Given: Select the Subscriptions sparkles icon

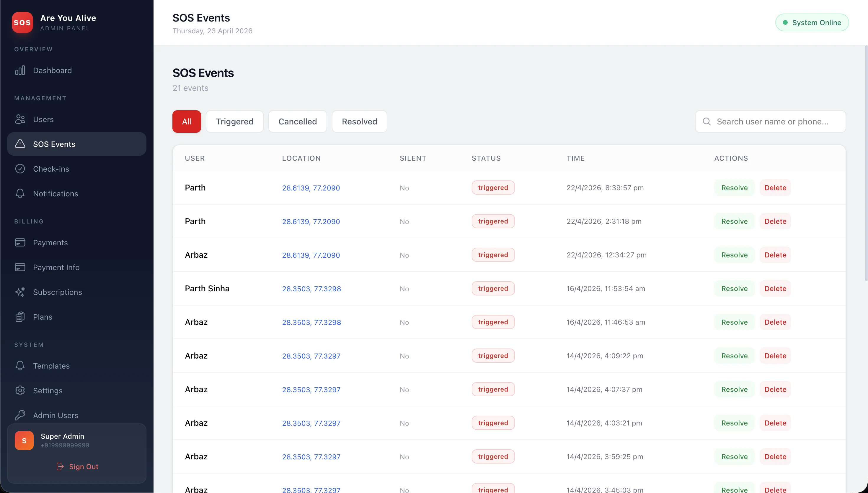Looking at the screenshot, I should pyautogui.click(x=20, y=292).
